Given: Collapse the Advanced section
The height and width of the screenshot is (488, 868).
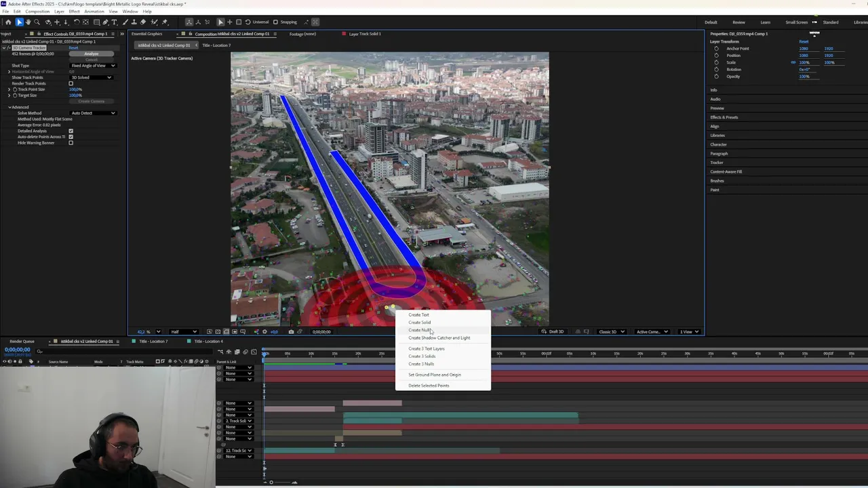Looking at the screenshot, I should pos(9,107).
